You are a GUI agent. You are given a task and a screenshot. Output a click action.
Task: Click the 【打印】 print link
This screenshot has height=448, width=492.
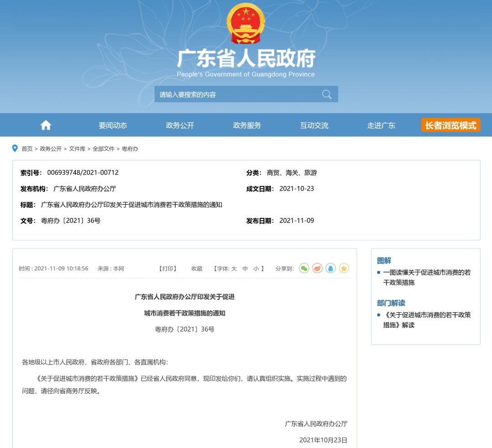(x=168, y=269)
